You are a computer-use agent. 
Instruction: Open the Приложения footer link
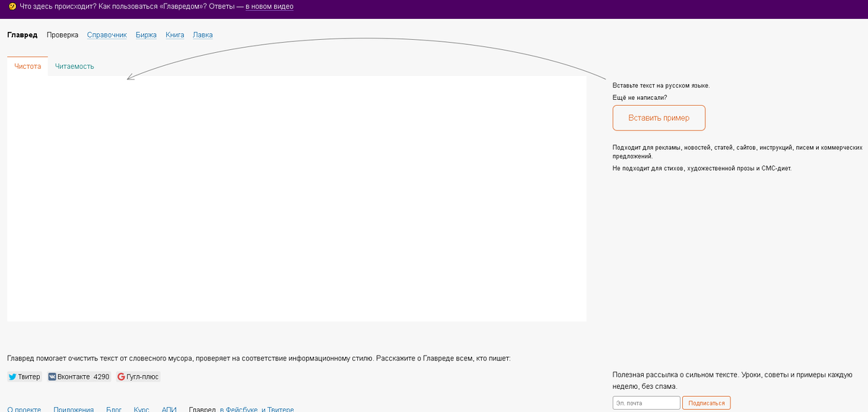pyautogui.click(x=74, y=409)
